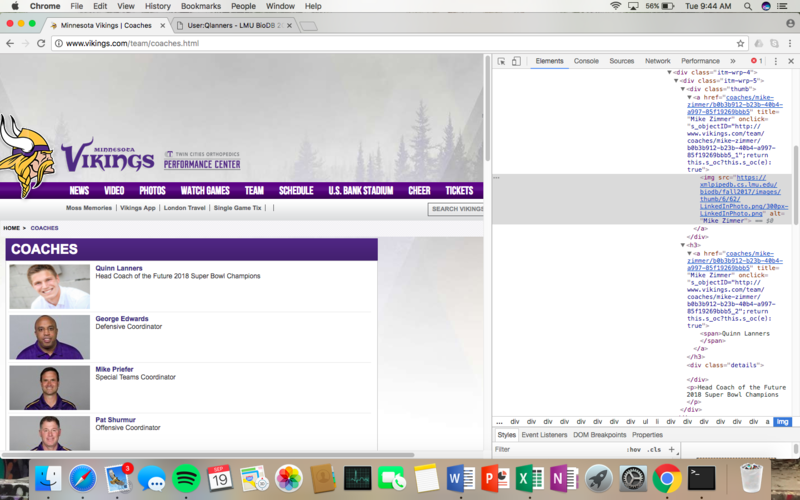
Task: Open Quinn Lanners coach link
Action: (x=119, y=268)
